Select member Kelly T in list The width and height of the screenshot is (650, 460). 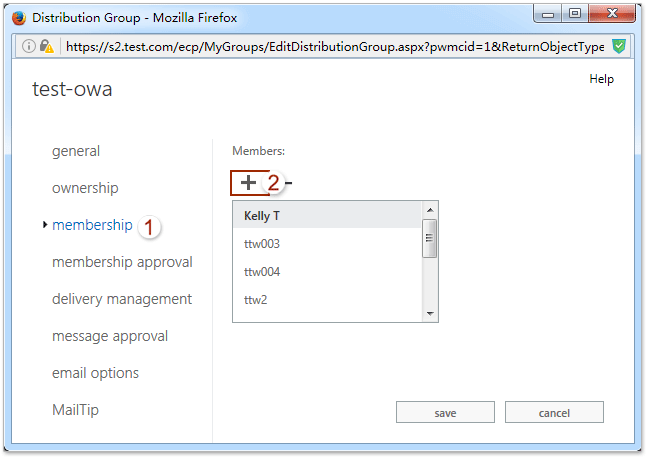(327, 215)
